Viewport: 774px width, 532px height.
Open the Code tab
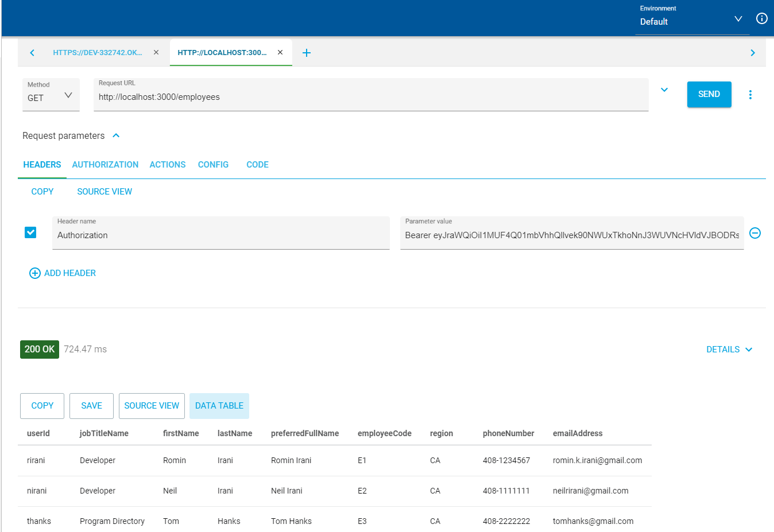click(x=257, y=165)
